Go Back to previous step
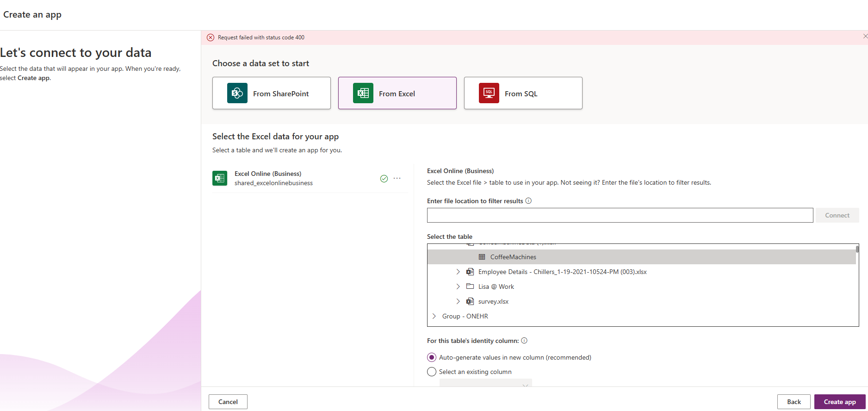868x411 pixels. point(794,402)
